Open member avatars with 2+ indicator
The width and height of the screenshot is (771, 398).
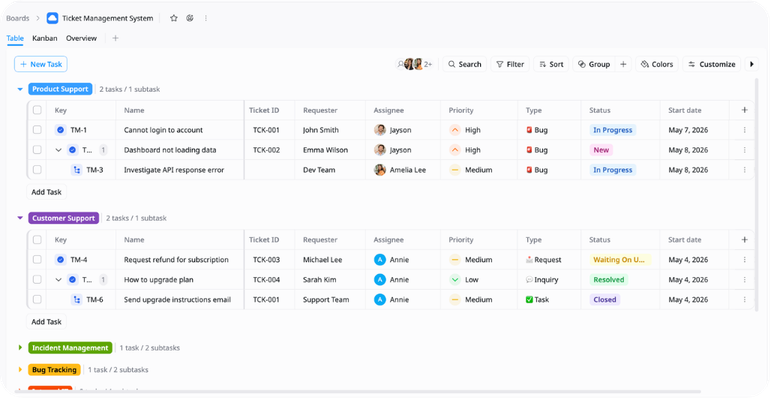(415, 64)
